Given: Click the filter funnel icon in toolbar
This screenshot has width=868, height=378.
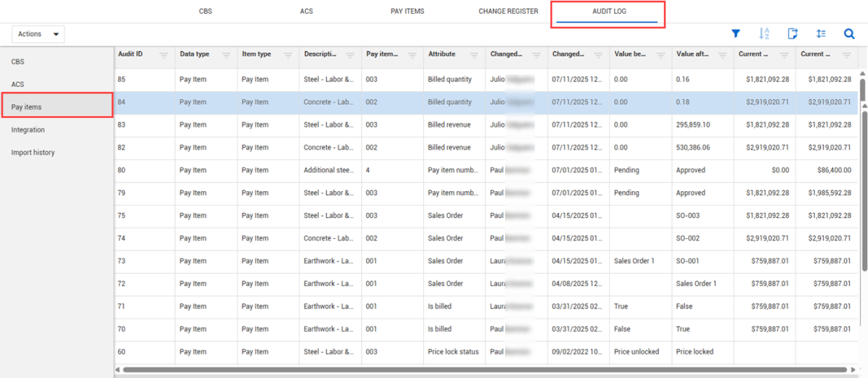Looking at the screenshot, I should click(x=736, y=34).
